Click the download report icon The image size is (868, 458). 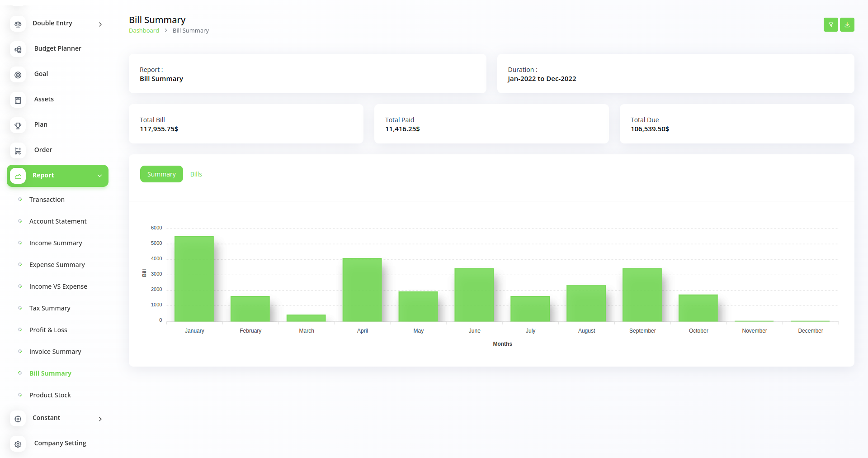(847, 25)
